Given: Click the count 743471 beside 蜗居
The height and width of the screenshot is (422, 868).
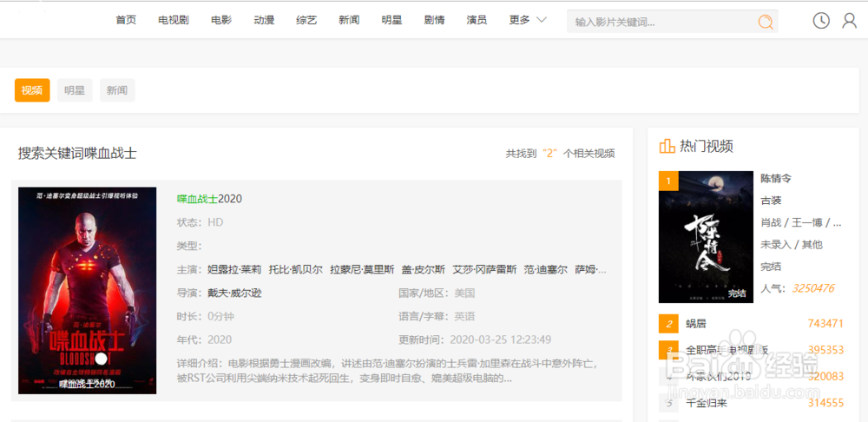Looking at the screenshot, I should (825, 323).
